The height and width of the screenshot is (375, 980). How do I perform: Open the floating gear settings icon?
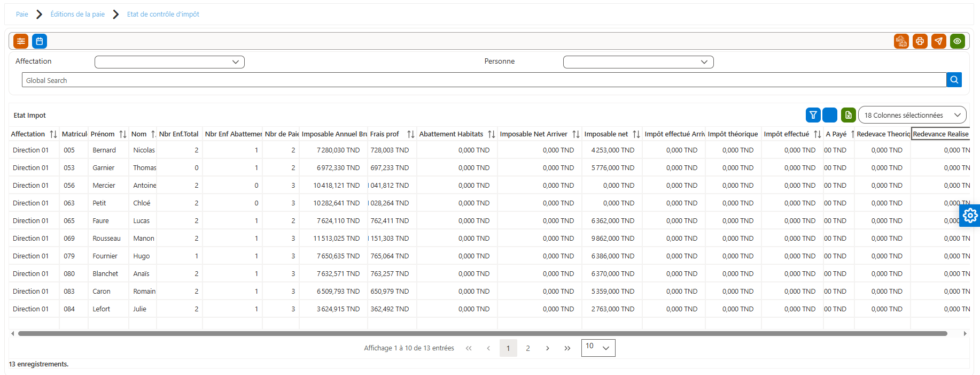click(970, 216)
